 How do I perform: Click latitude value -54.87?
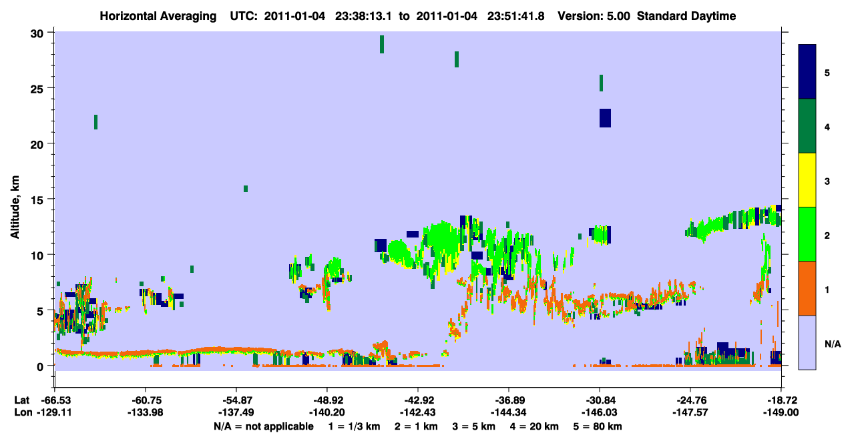click(x=236, y=400)
